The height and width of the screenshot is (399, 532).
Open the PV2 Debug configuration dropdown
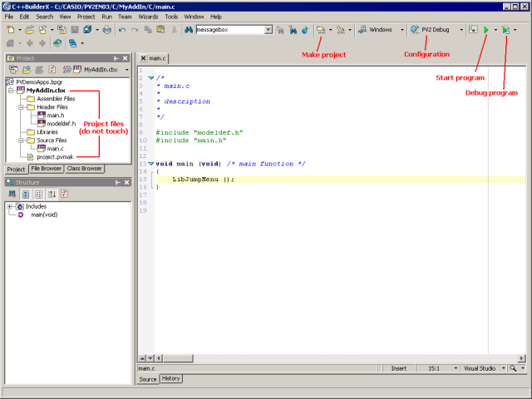point(461,30)
